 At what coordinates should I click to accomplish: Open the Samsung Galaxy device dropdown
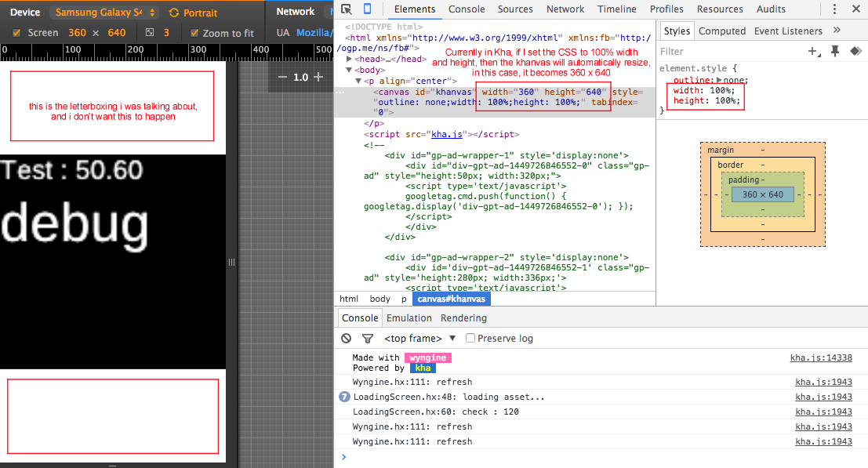click(x=104, y=13)
